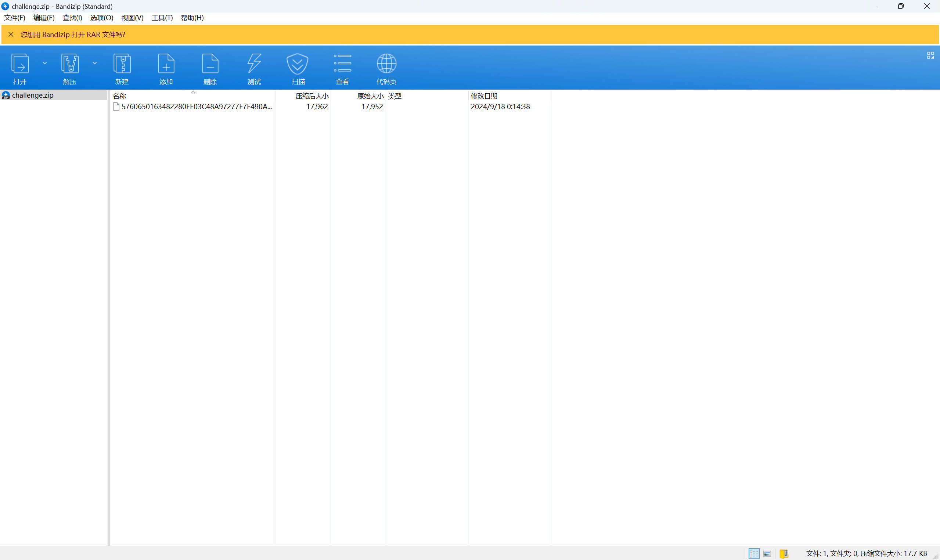The width and height of the screenshot is (940, 560).
Task: Open the 查找(I) menu
Action: click(x=72, y=18)
